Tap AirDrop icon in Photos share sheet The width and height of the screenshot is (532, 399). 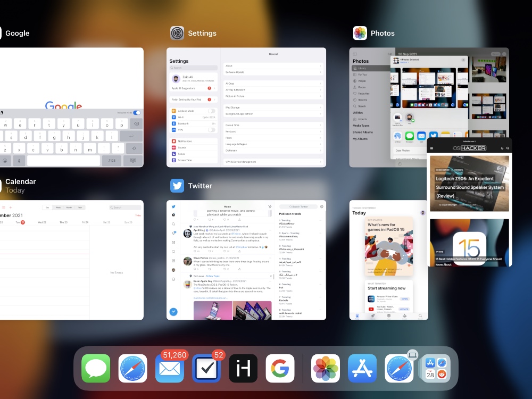[397, 136]
